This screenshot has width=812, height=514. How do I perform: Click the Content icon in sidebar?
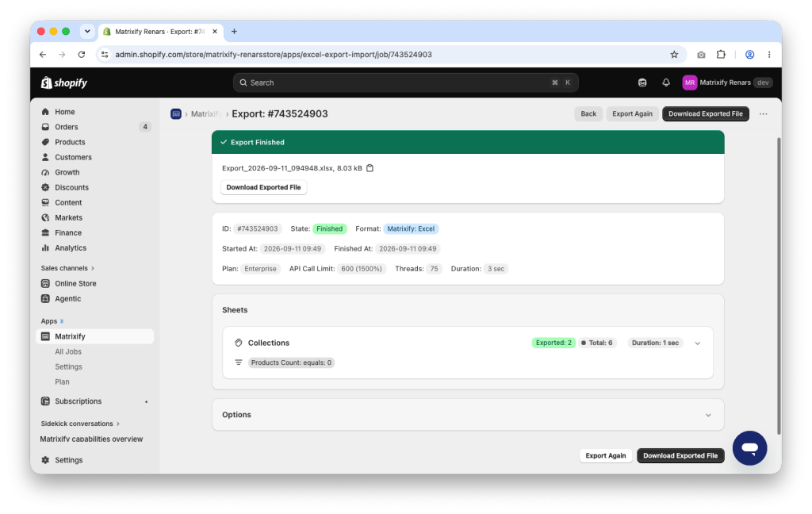coord(45,202)
